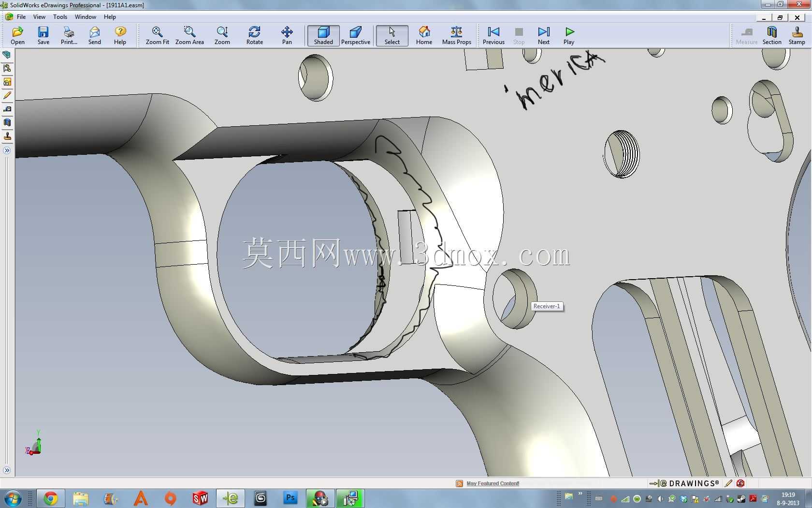Open the Tools menu
The height and width of the screenshot is (508, 812).
pos(60,16)
